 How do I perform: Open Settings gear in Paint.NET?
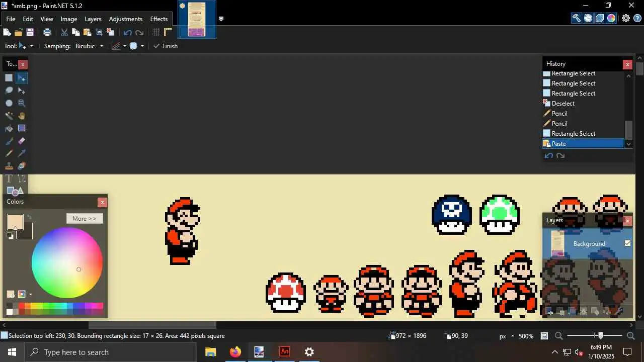click(x=626, y=18)
